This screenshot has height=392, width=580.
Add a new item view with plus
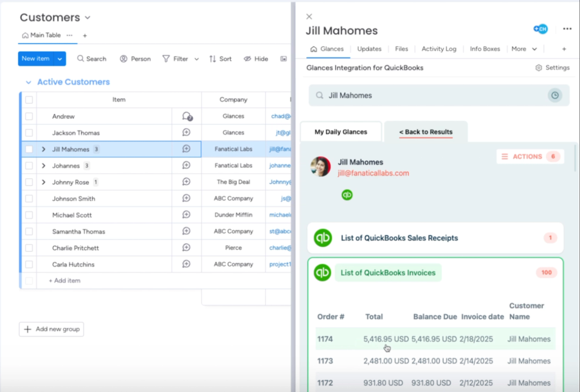pos(564,49)
